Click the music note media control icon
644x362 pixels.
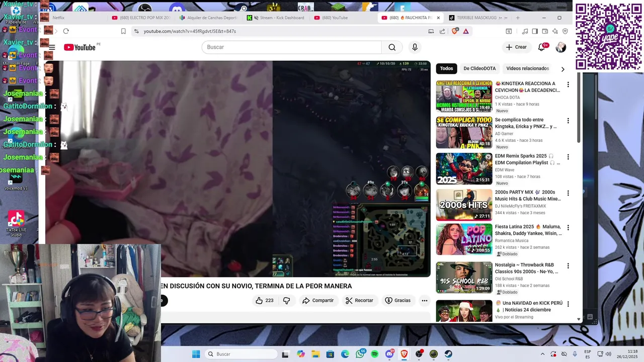click(x=525, y=31)
